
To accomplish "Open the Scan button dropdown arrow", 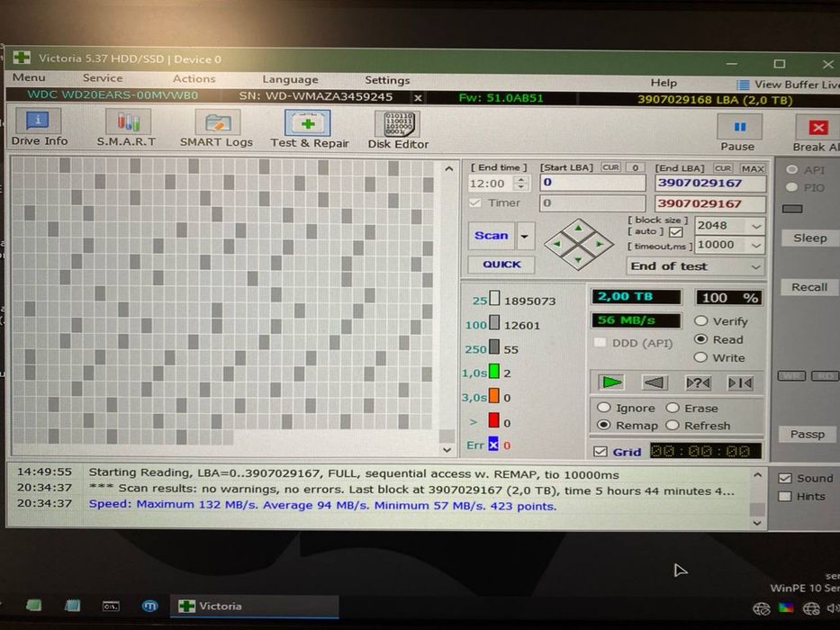I will coord(525,236).
